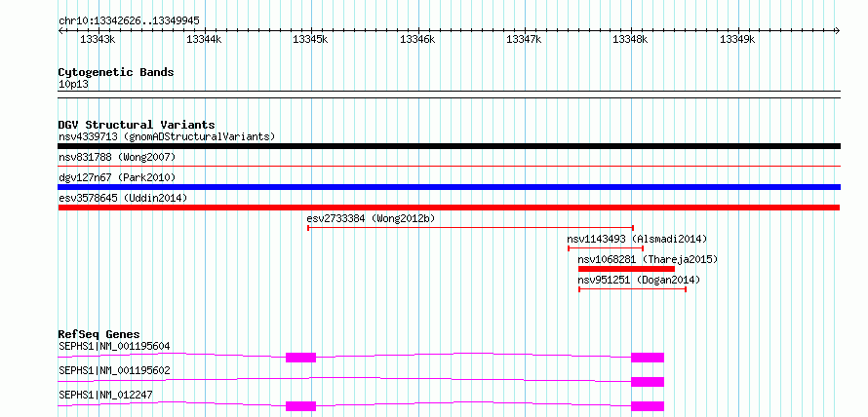The width and height of the screenshot is (868, 417).
Task: Open transcript SEPHS1|NM_001195602 label
Action: pyautogui.click(x=114, y=370)
